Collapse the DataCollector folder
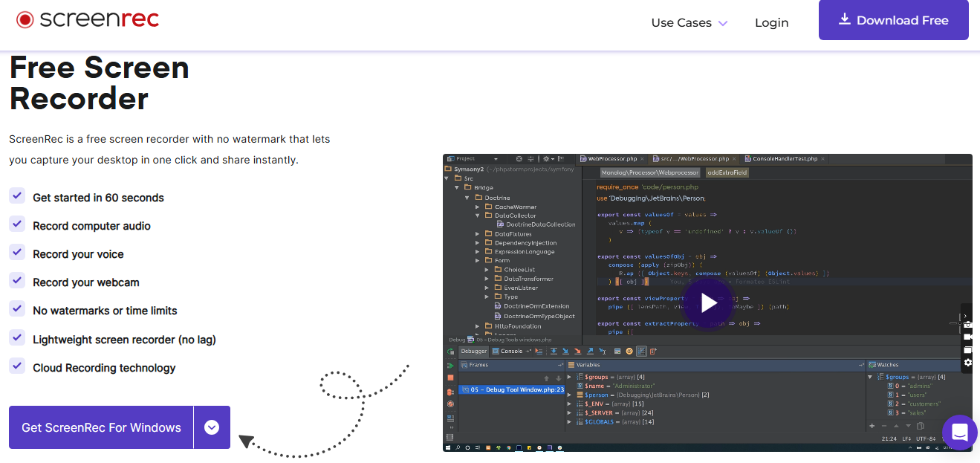980x463 pixels. pyautogui.click(x=477, y=216)
